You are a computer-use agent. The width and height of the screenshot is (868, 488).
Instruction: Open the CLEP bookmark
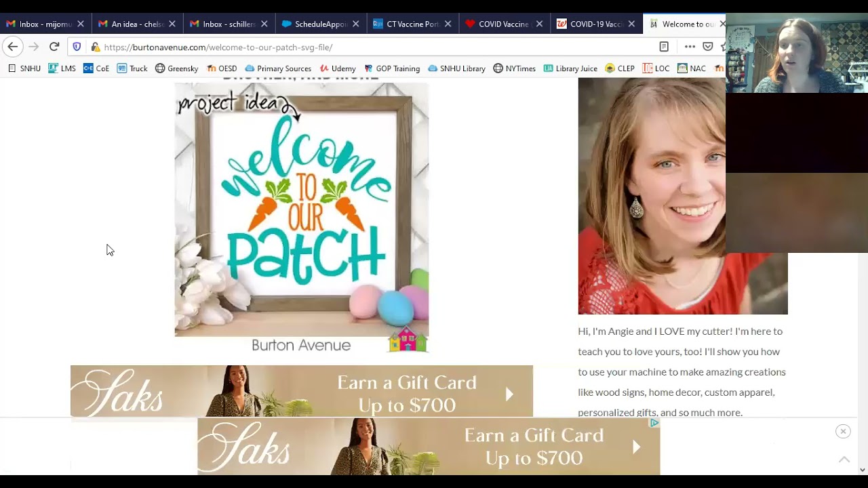620,68
